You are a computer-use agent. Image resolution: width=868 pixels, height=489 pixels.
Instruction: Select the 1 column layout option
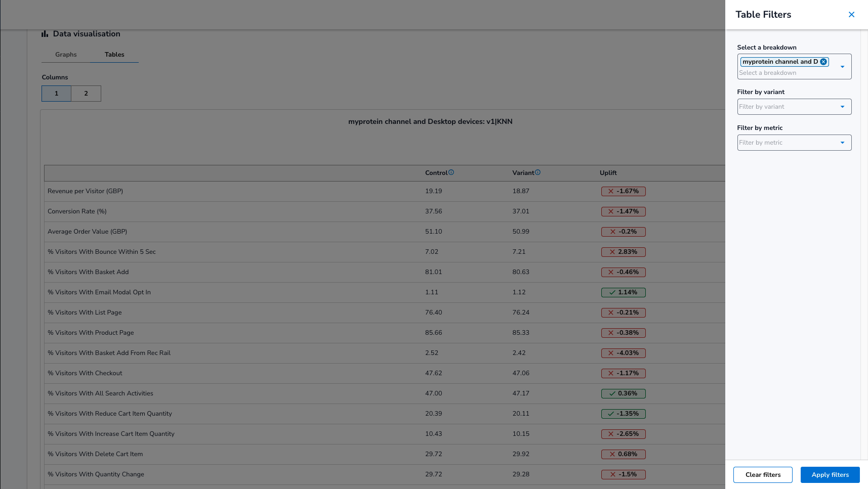(x=56, y=94)
